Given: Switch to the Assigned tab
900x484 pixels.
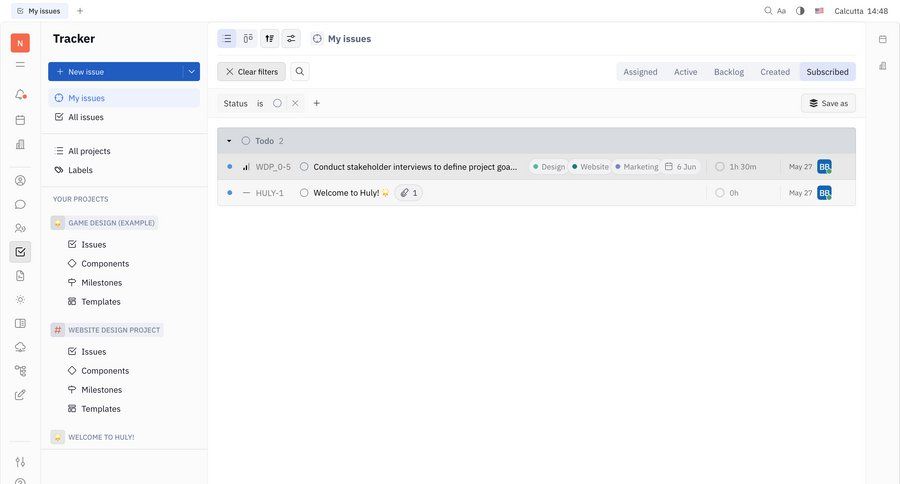Looking at the screenshot, I should [640, 72].
